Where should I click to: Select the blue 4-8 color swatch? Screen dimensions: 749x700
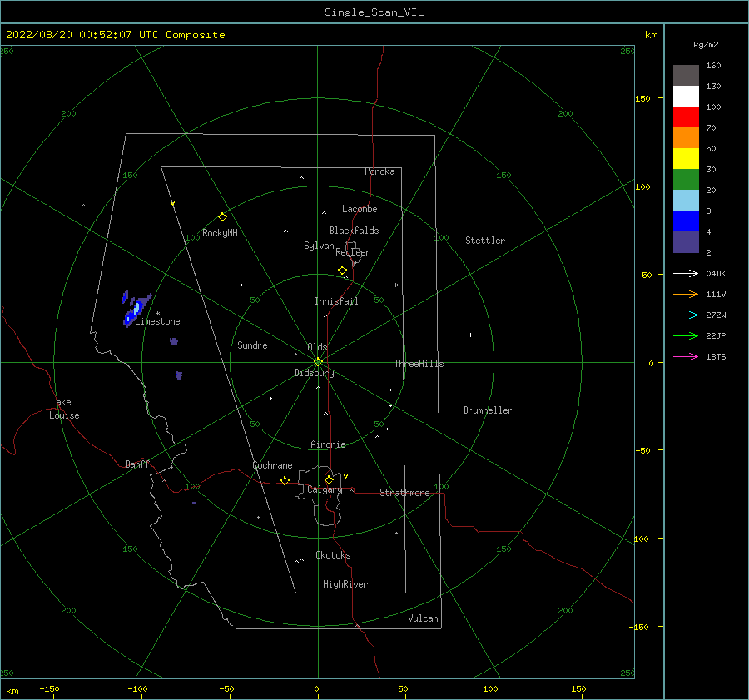pos(686,221)
